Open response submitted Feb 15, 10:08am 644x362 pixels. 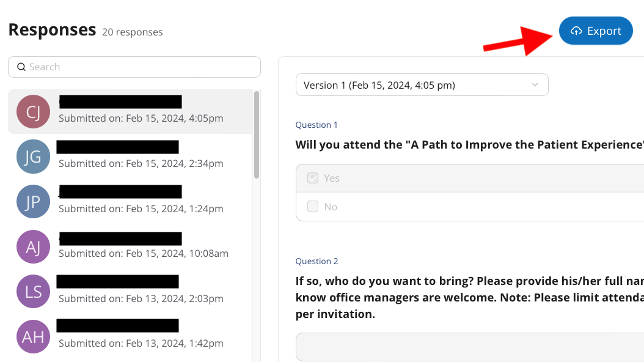[x=144, y=253]
